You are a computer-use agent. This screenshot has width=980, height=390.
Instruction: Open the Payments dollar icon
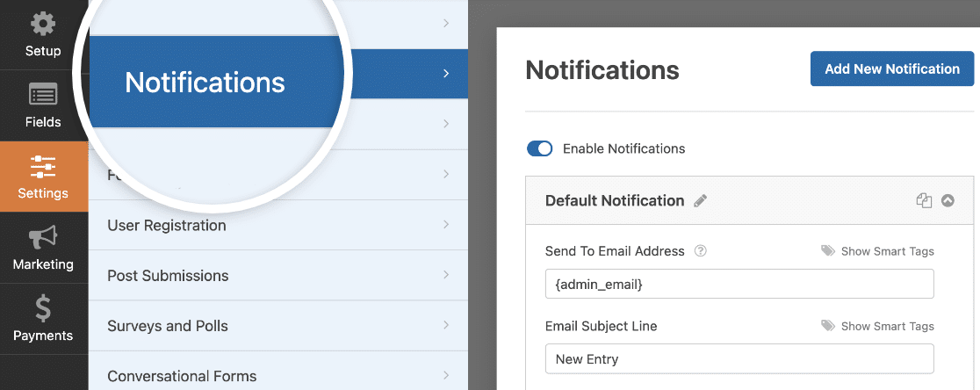[42, 308]
